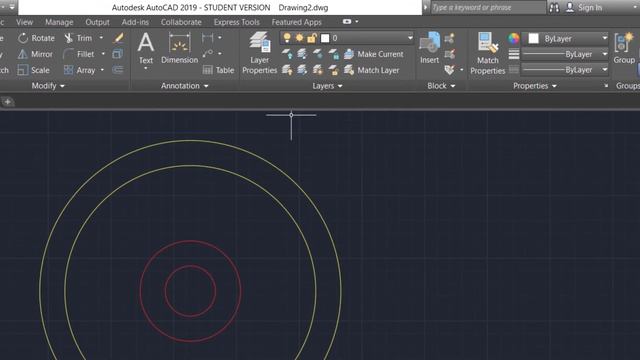Click the white layer color swatch
The image size is (640, 360).
click(325, 38)
